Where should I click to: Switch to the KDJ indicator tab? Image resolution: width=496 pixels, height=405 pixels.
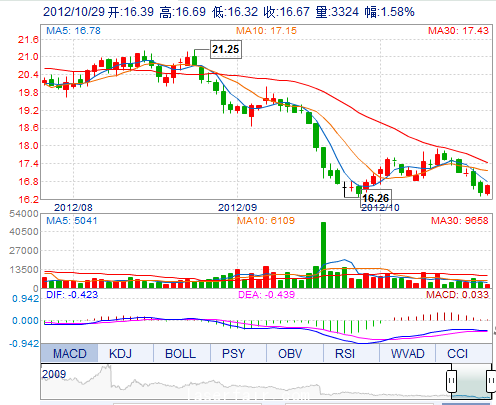[121, 353]
